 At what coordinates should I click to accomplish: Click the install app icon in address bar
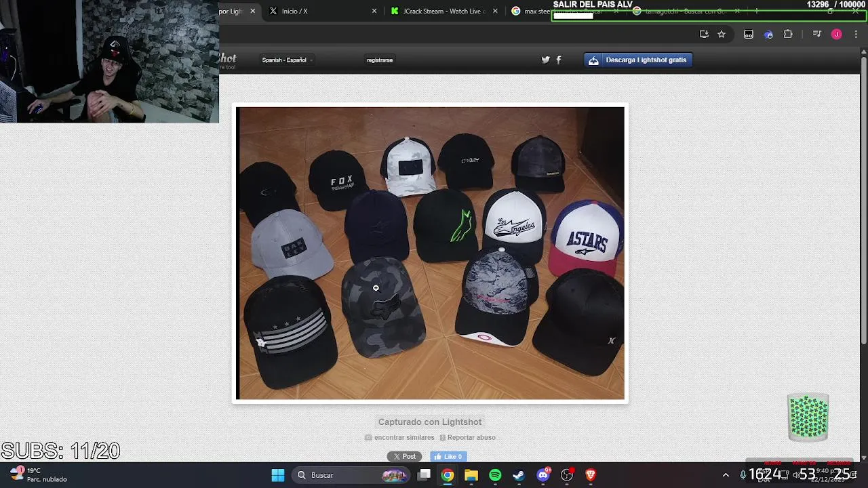704,34
